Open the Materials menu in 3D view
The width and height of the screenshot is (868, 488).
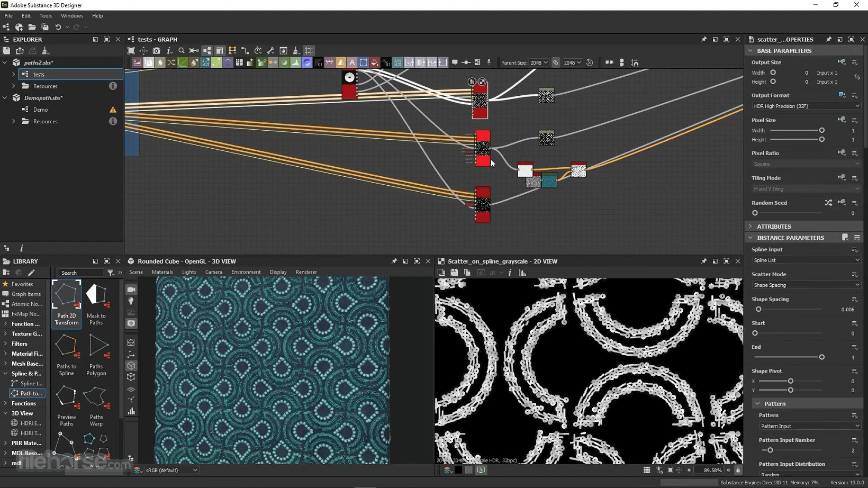(x=162, y=272)
